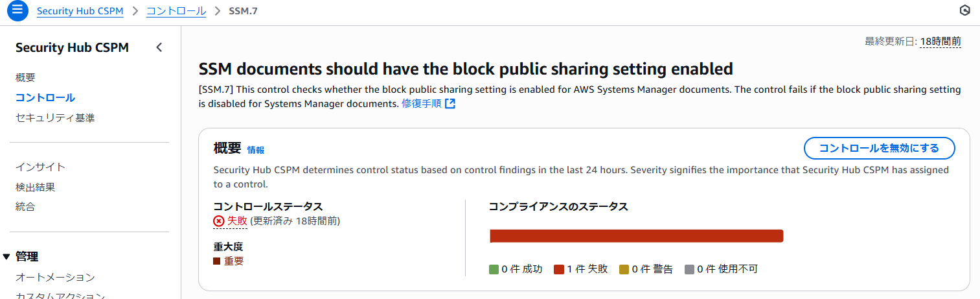Go to コントロール breadcrumb link
The height and width of the screenshot is (299, 980).
(176, 11)
